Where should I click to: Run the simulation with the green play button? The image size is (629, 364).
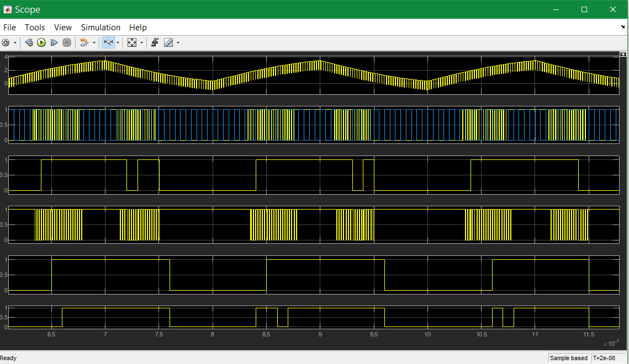41,42
